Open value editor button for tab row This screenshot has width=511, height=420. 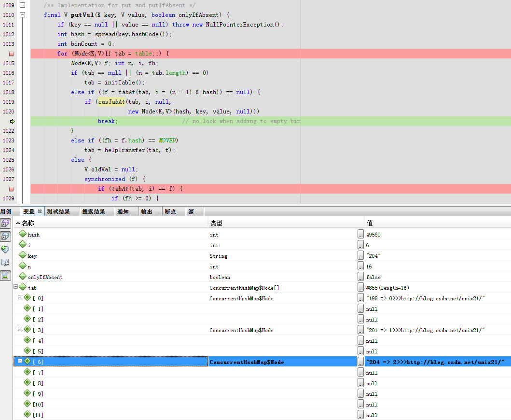360,287
